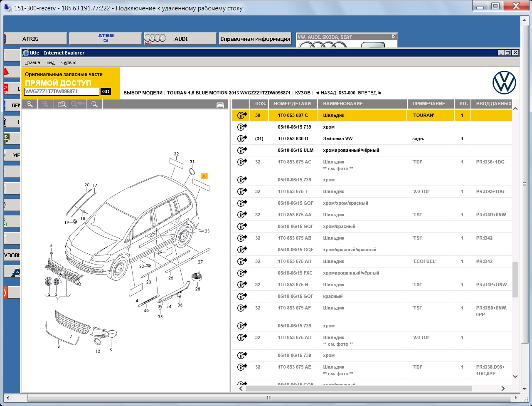Open the TOURAN 1.6 BLUE MOTION 2013 link
The height and width of the screenshot is (406, 532).
point(229,93)
